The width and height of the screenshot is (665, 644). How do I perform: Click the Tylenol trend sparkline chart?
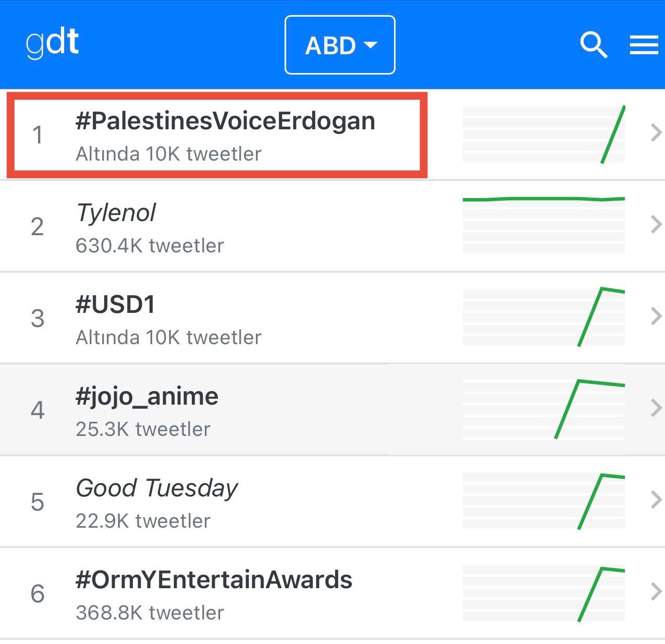tap(544, 225)
